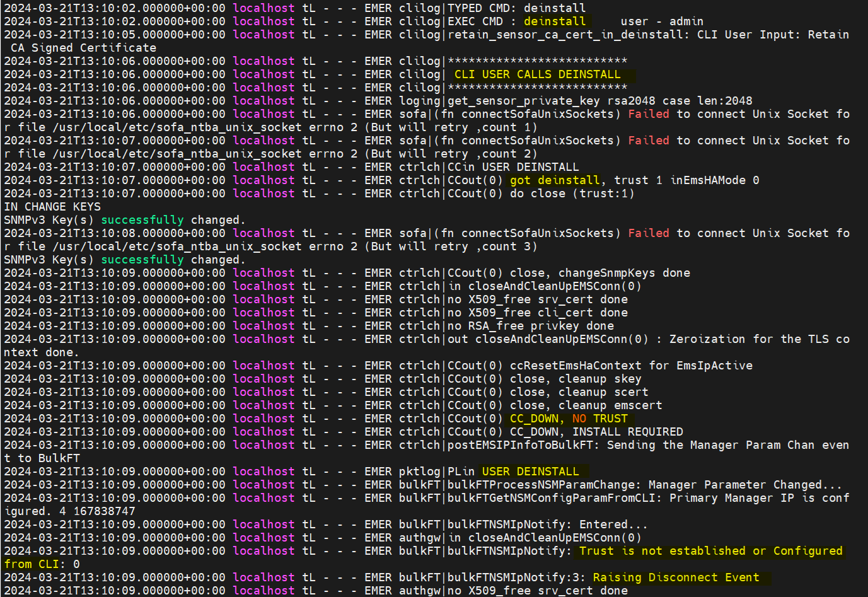This screenshot has width=868, height=597.
Task: Click 'close, cleanup scert' text
Action: pyautogui.click(x=579, y=392)
